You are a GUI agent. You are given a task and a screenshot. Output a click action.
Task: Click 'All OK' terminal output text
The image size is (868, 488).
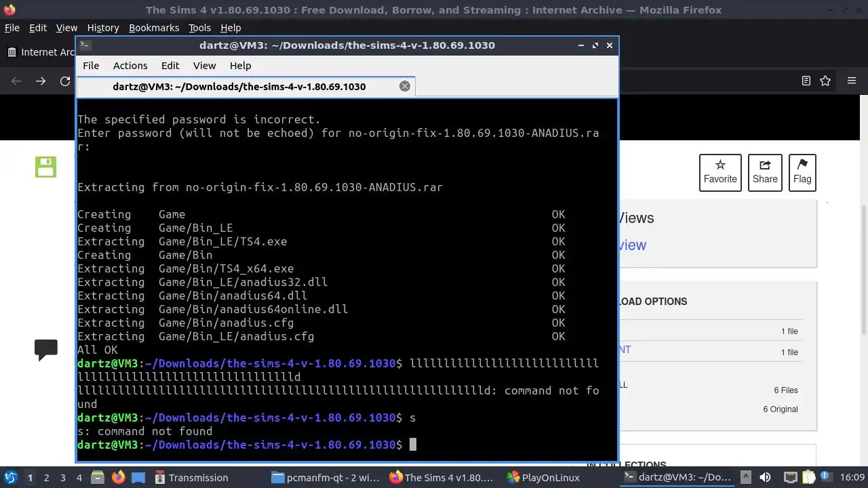[x=98, y=350]
